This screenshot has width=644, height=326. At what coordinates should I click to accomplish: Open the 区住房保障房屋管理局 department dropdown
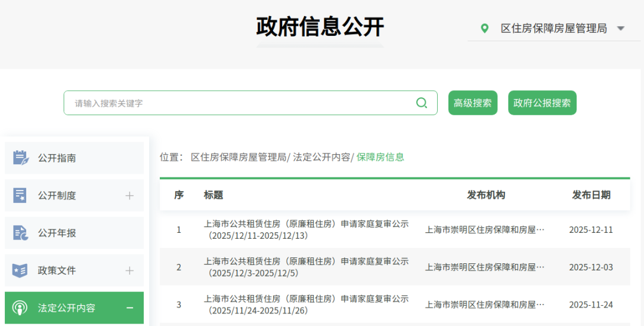coord(620,29)
